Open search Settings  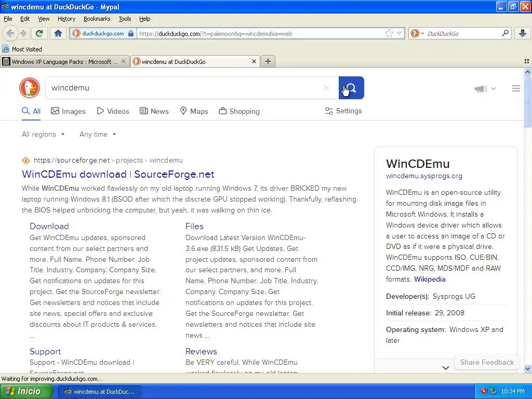(x=343, y=111)
